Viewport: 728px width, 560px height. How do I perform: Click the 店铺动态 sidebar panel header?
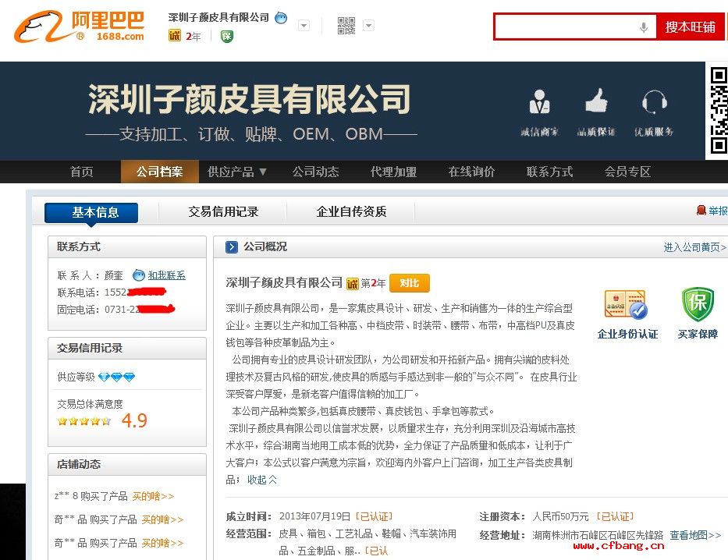pyautogui.click(x=127, y=464)
